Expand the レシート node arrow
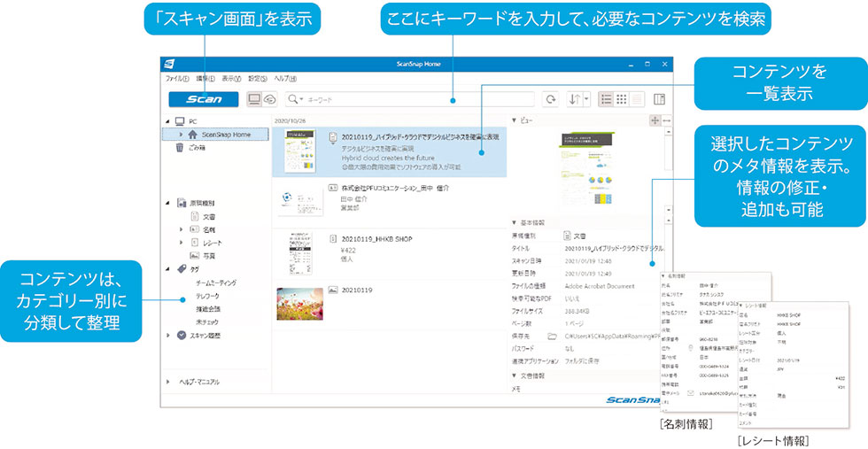Screen dimensions: 868x449 click(x=181, y=243)
